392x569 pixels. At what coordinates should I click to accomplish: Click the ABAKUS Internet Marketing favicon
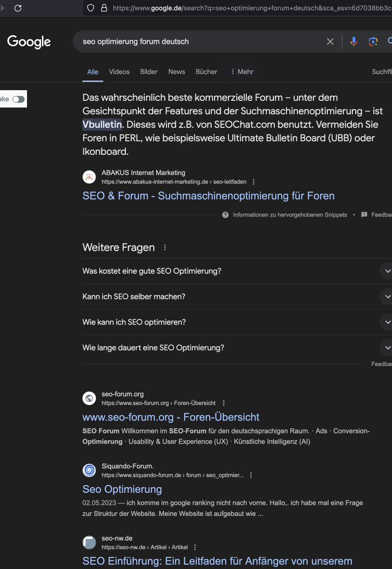click(89, 177)
